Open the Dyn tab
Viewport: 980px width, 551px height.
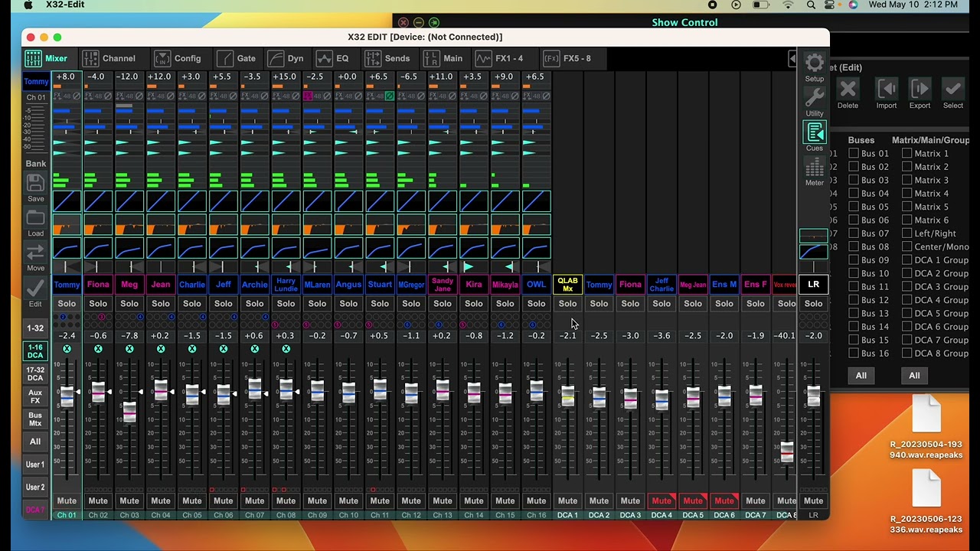pos(286,58)
